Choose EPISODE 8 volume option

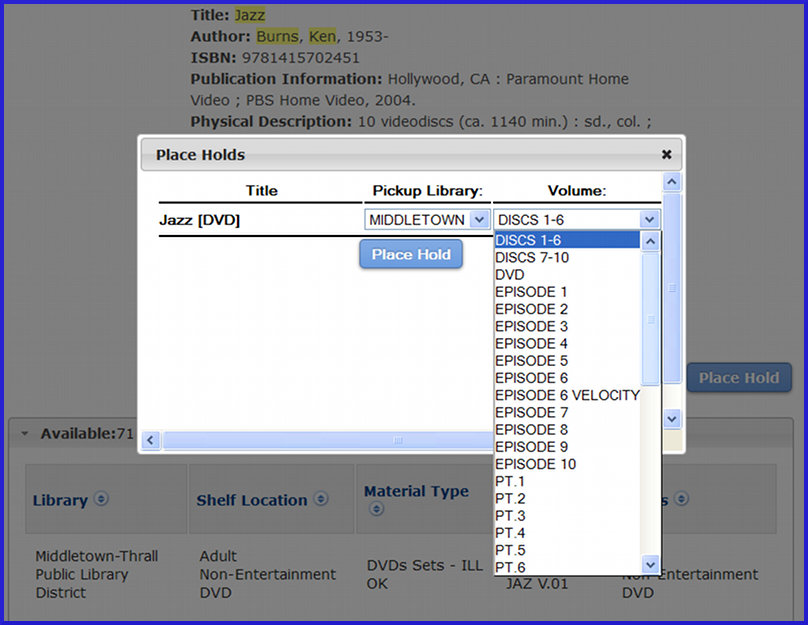click(567, 430)
